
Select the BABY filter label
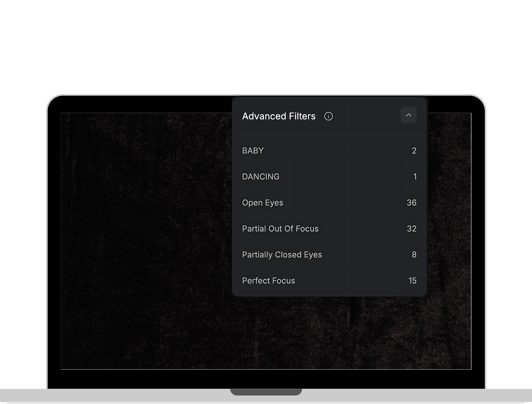click(x=253, y=151)
